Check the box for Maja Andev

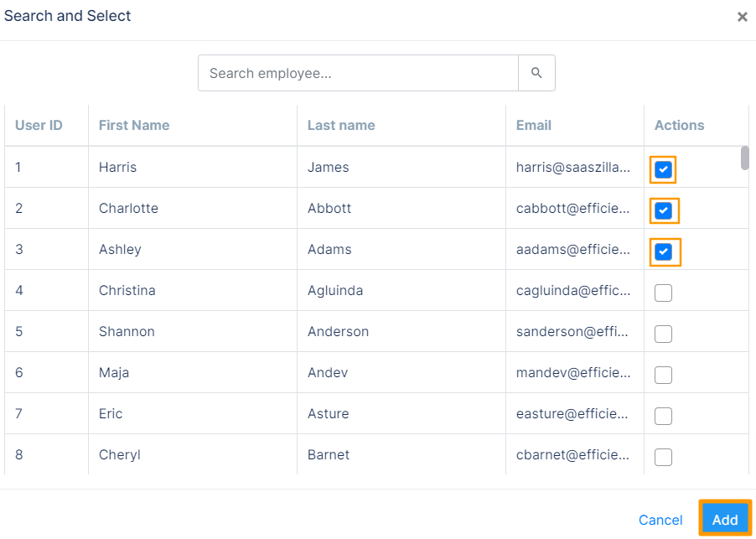(663, 375)
